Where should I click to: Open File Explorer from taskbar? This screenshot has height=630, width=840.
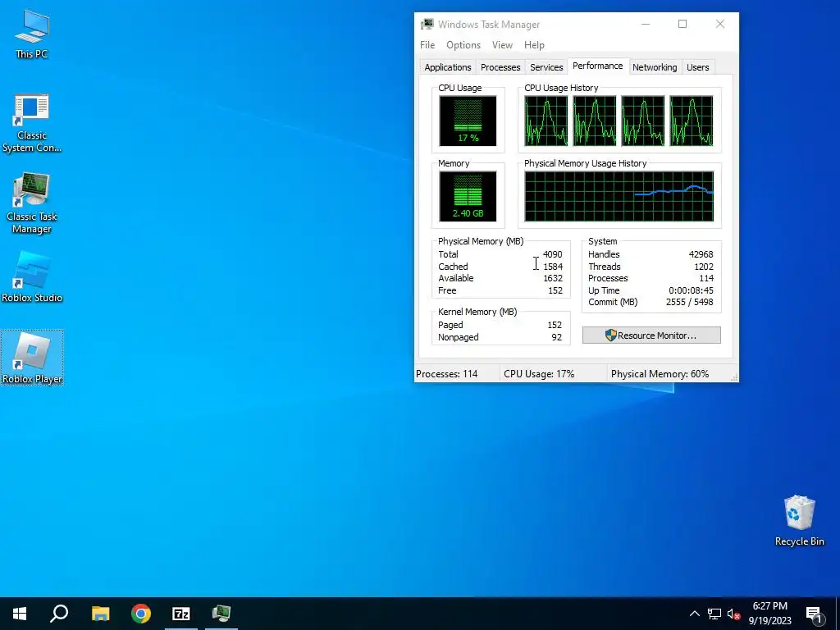coord(100,614)
